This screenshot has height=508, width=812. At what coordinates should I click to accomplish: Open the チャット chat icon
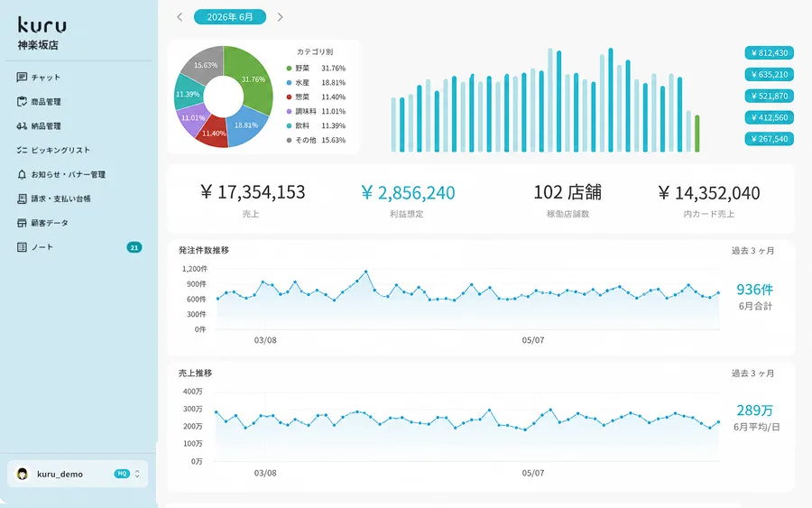tap(22, 78)
